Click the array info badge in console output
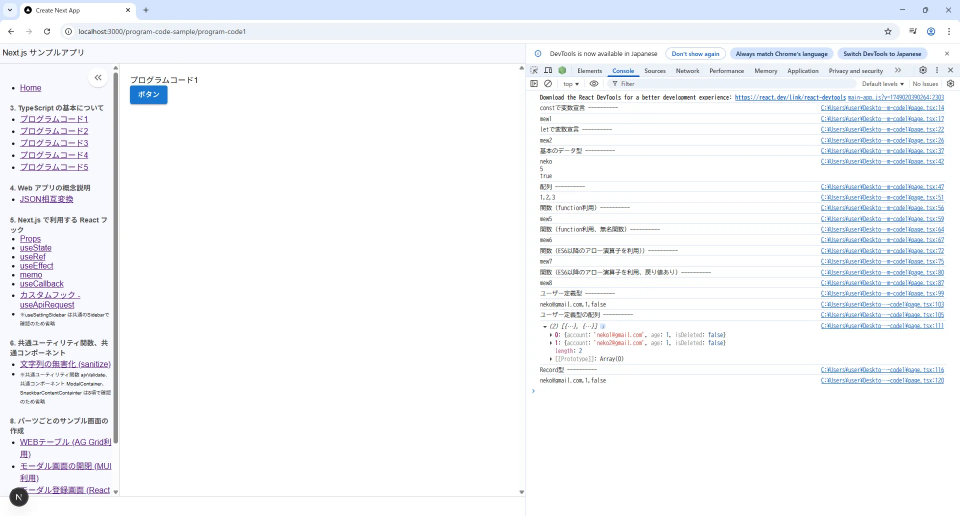The width and height of the screenshot is (960, 516). coord(602,326)
